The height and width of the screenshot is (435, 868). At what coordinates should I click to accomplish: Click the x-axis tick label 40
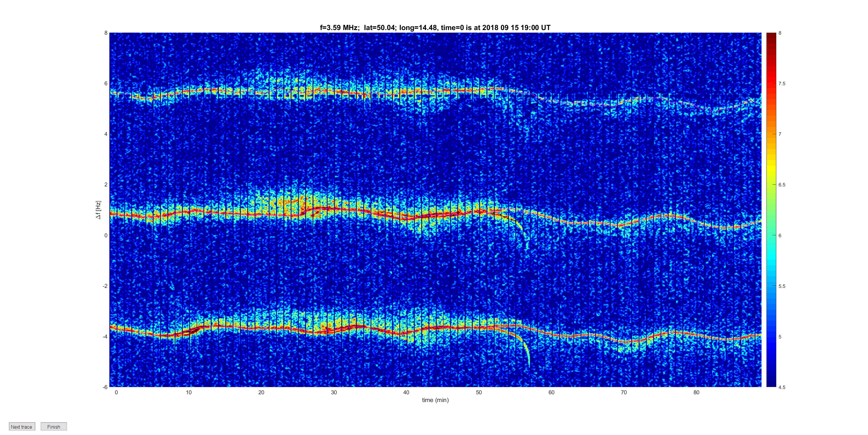406,392
